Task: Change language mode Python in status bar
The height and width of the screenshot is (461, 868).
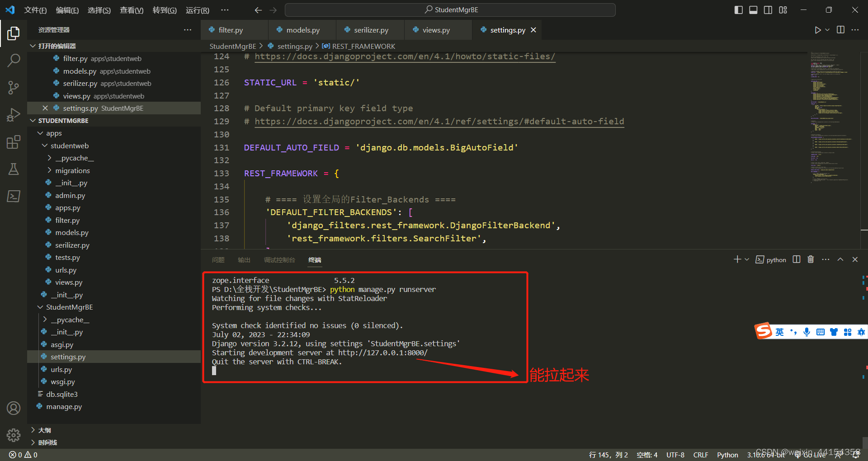Action: (727, 455)
